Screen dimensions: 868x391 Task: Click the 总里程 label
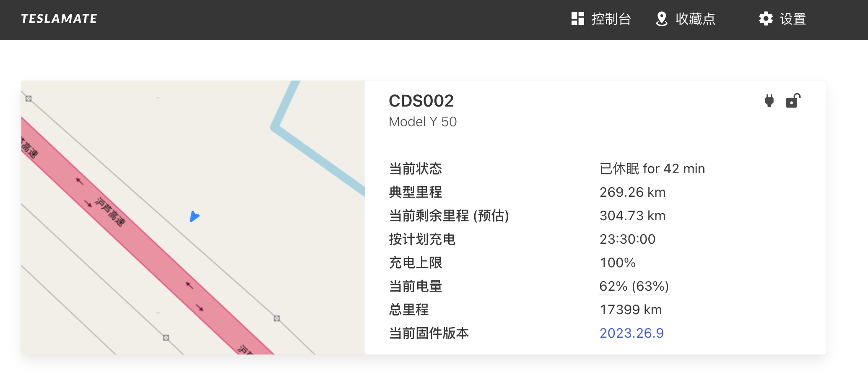click(409, 310)
